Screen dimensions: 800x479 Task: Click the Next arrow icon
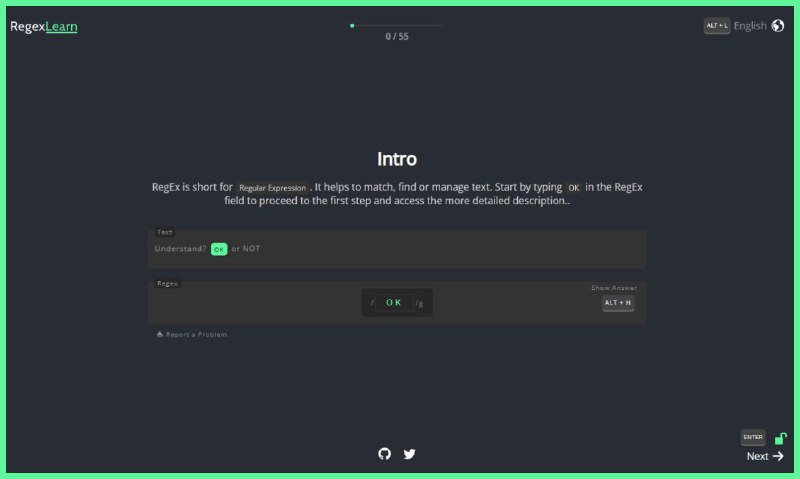pyautogui.click(x=778, y=456)
